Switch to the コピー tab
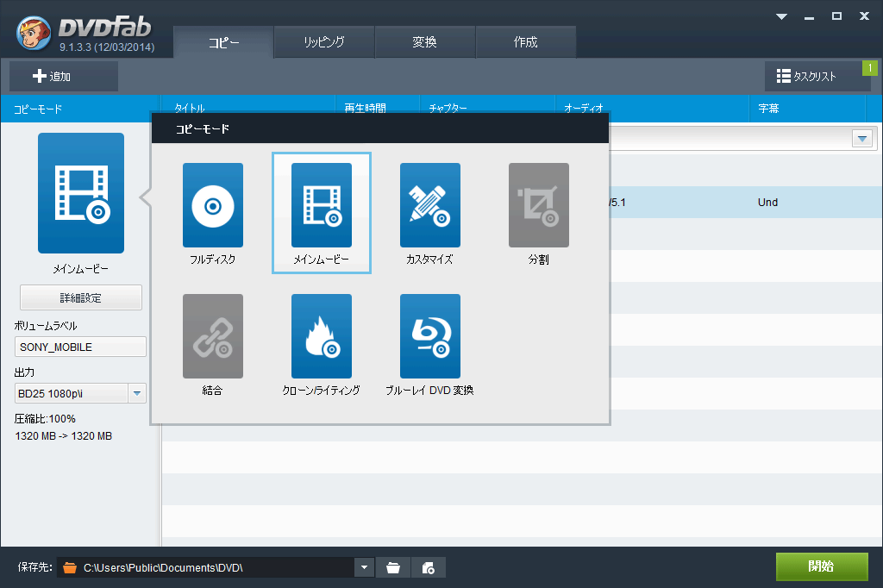Image resolution: width=883 pixels, height=588 pixels. [223, 42]
